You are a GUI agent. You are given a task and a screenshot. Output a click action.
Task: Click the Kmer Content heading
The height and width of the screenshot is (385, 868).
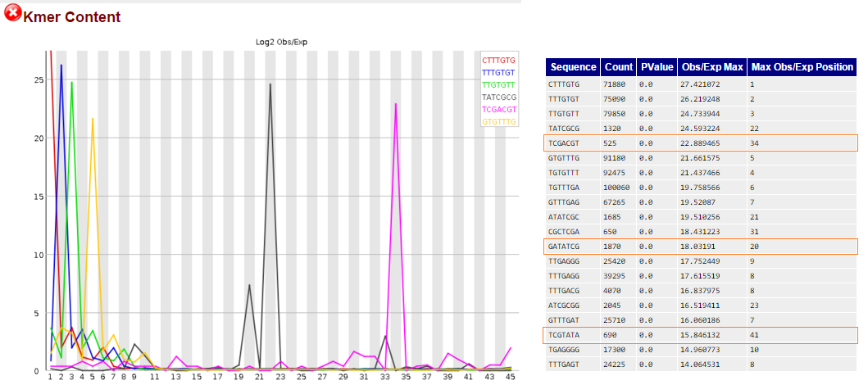coord(71,17)
